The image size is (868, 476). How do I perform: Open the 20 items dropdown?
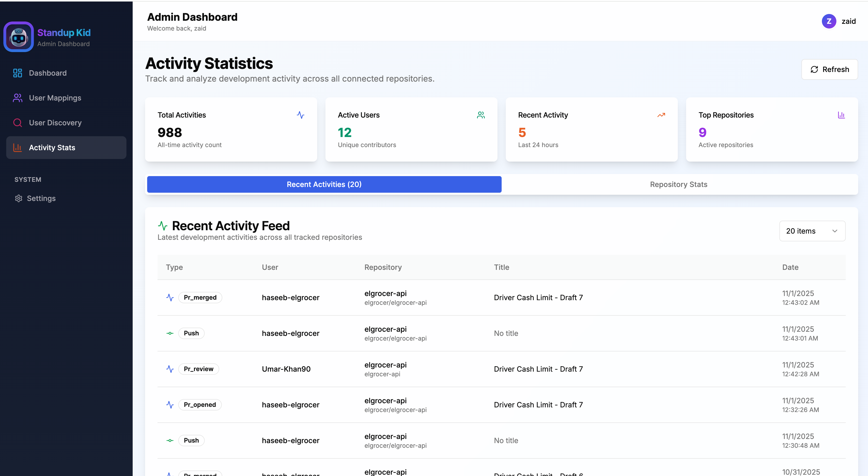tap(812, 231)
